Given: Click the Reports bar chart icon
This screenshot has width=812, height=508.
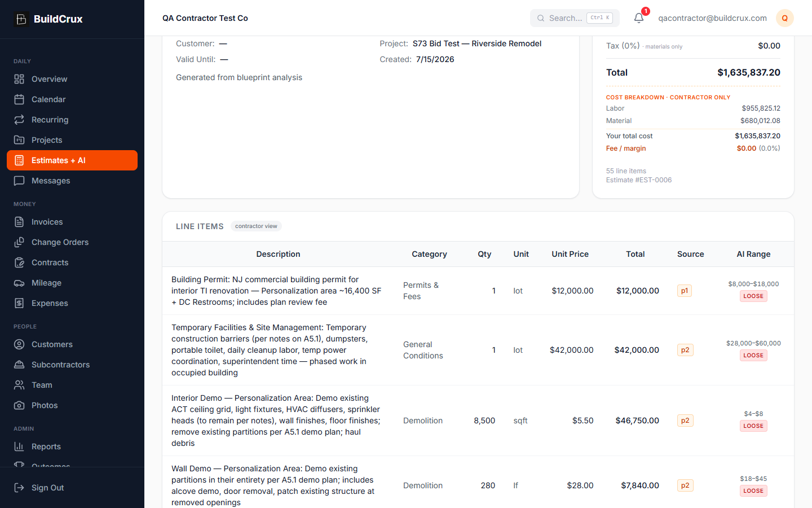Looking at the screenshot, I should [19, 446].
